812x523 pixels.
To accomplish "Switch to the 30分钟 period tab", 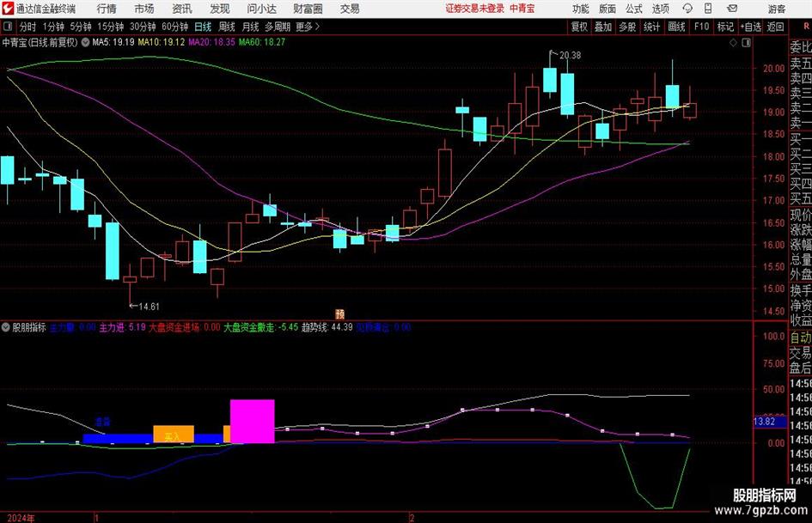I will pos(143,27).
